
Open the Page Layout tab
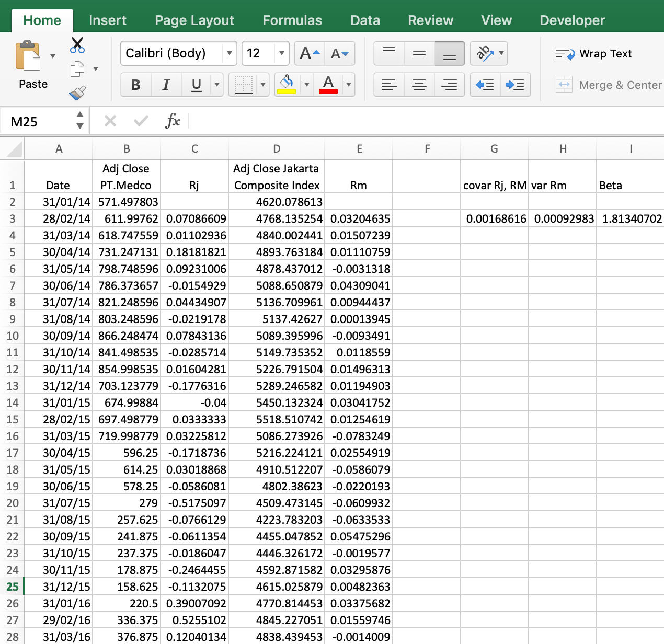194,20
